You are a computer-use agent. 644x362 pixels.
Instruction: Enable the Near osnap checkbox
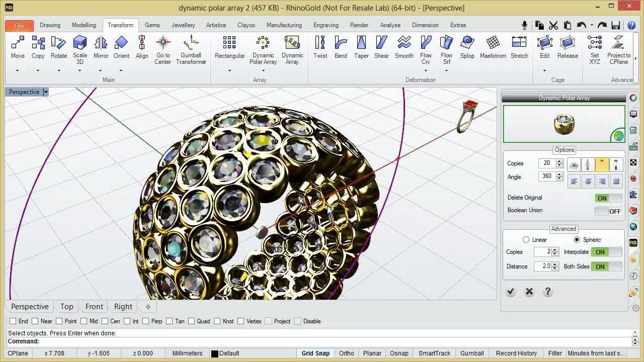click(x=35, y=321)
